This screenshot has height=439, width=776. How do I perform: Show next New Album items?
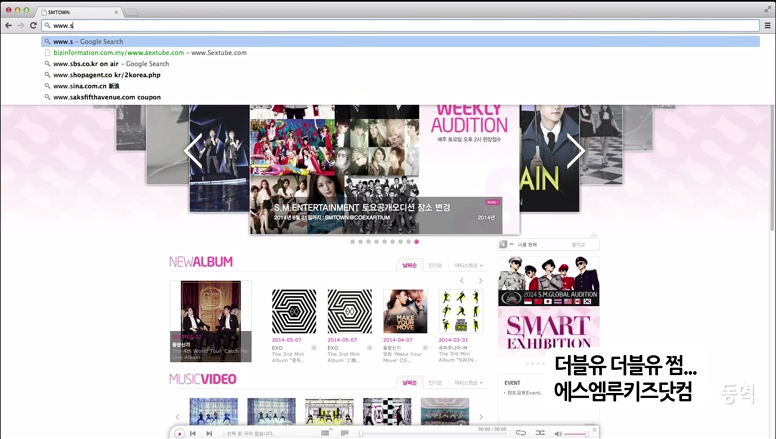point(480,281)
